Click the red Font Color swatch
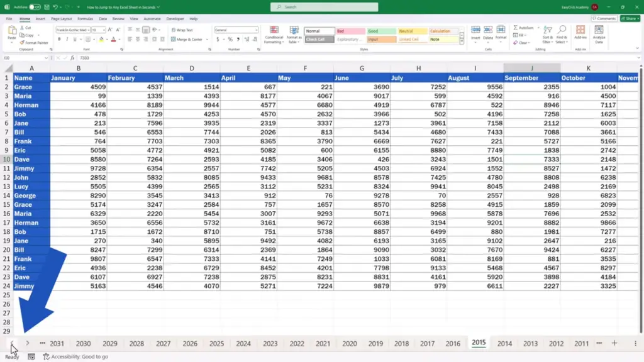 click(114, 40)
